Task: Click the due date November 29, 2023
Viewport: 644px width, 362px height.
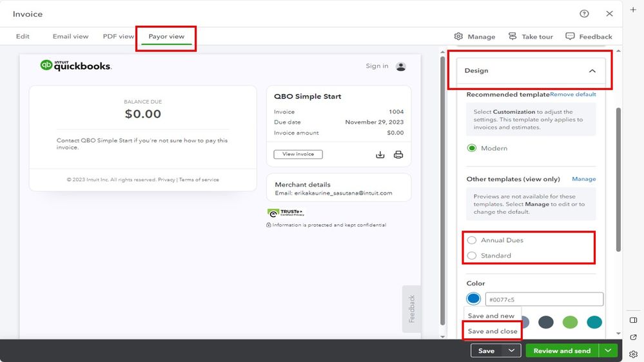Action: click(x=374, y=122)
